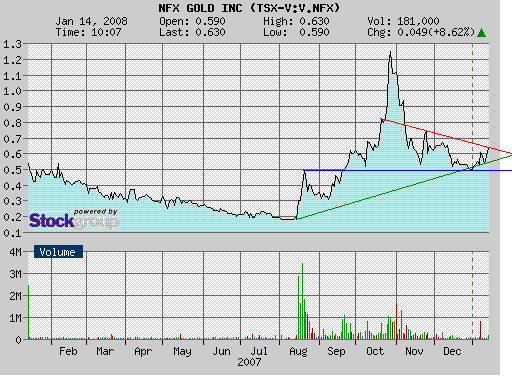
Task: Click the 'Last: 0.630' value
Action: pyautogui.click(x=192, y=33)
